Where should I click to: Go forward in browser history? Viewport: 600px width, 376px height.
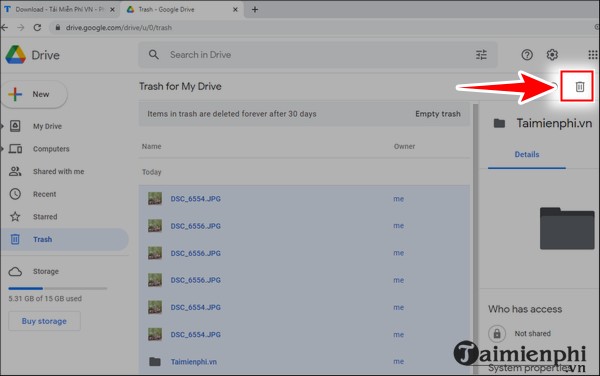[x=21, y=28]
